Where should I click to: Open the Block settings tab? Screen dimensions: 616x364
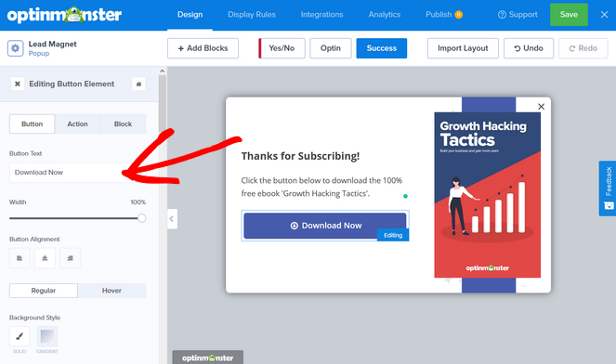[123, 123]
